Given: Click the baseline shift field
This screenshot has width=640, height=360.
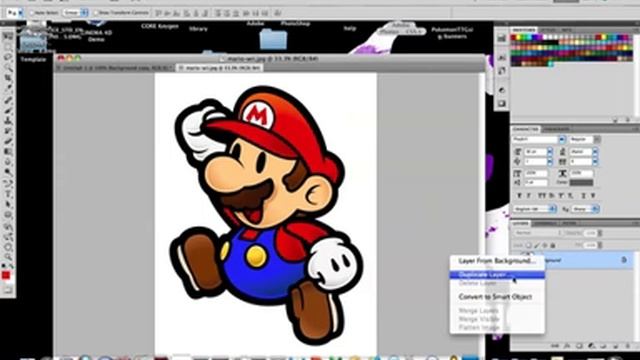Looking at the screenshot, I should click(536, 183).
